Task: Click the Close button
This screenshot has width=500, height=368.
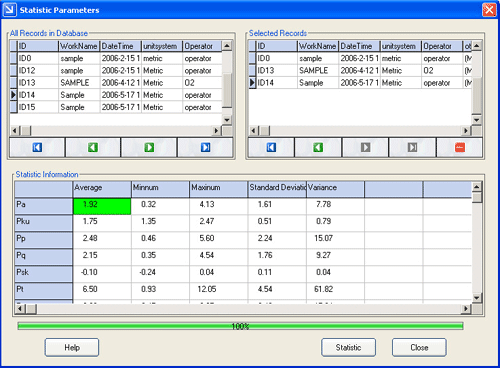Action: (x=419, y=347)
